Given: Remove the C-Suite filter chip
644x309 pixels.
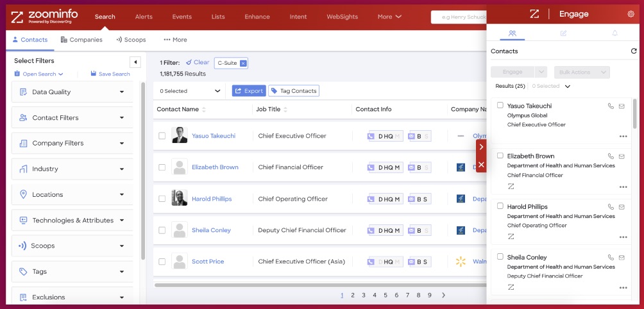Looking at the screenshot, I should coord(242,63).
